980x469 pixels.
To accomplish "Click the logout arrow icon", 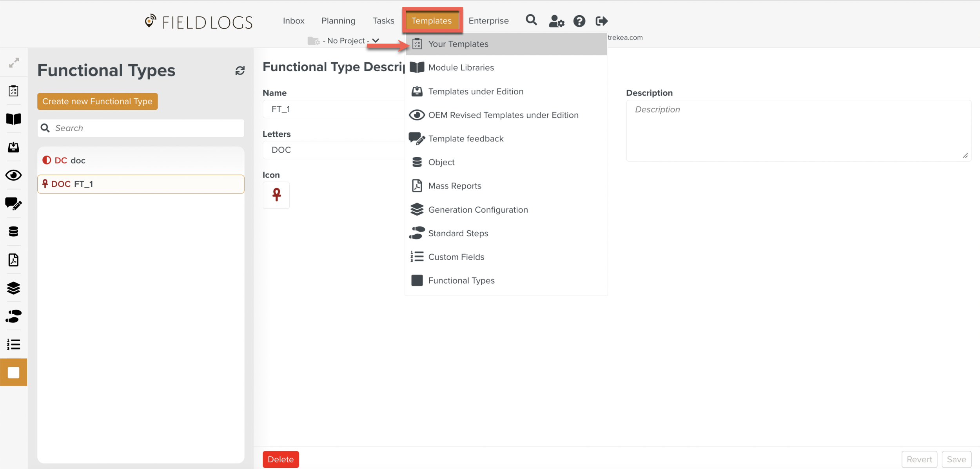I will [601, 21].
